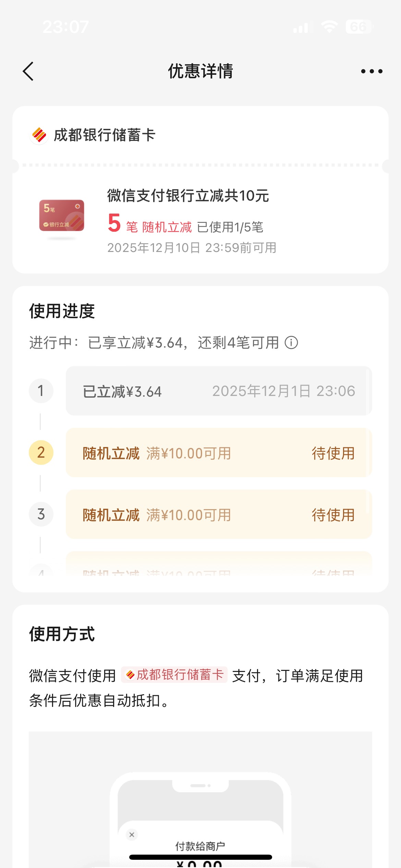Tap 待使用 status on third coupon
The image size is (401, 868).
(333, 515)
